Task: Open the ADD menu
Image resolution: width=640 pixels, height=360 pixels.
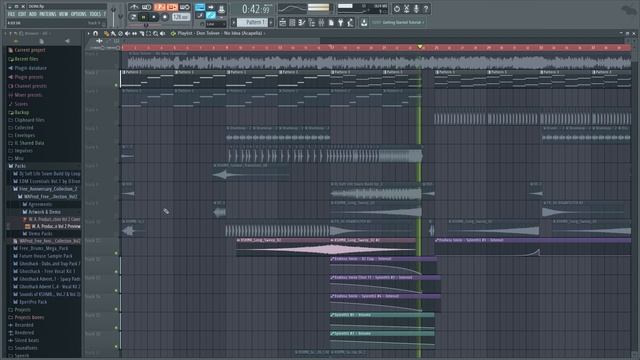Action: pos(33,14)
